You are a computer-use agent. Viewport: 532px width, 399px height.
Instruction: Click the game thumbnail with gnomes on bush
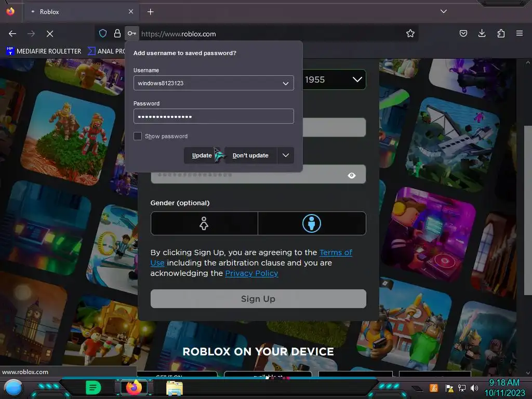[68, 138]
